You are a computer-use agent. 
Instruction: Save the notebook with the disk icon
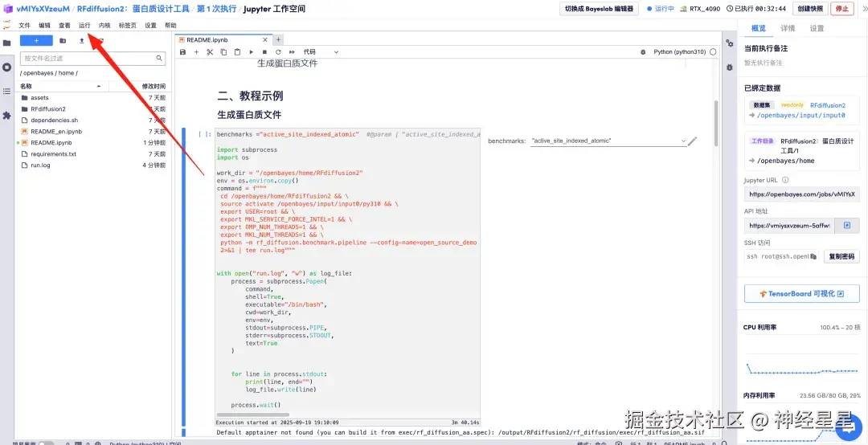pos(182,52)
